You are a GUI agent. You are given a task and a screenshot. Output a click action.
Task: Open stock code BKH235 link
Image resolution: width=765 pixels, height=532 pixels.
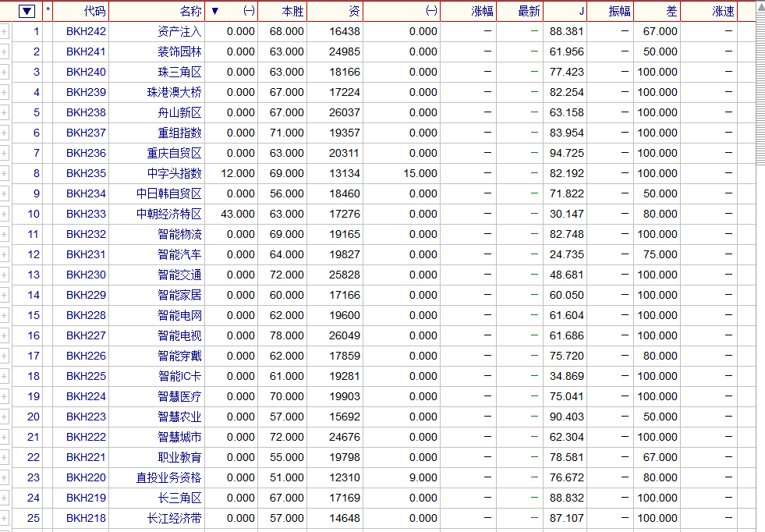86,173
